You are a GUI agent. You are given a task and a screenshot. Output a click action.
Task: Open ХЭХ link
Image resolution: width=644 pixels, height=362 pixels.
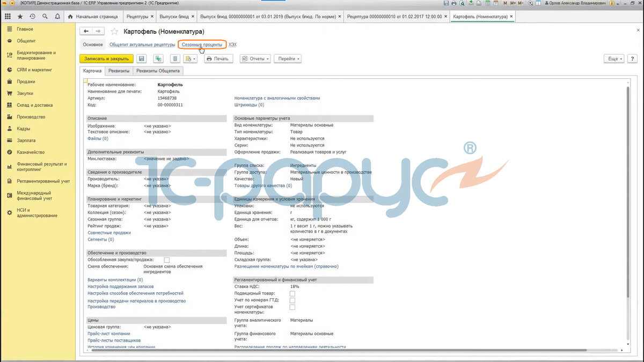[232, 45]
